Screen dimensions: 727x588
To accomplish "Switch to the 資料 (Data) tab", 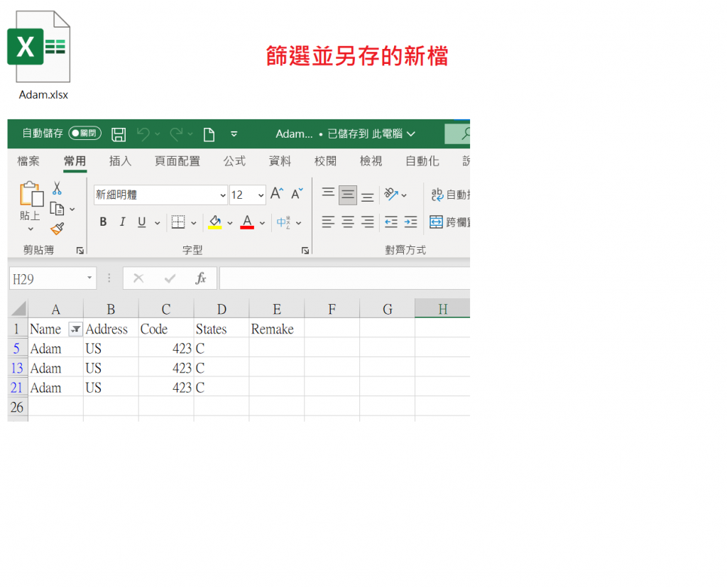I will [x=280, y=161].
